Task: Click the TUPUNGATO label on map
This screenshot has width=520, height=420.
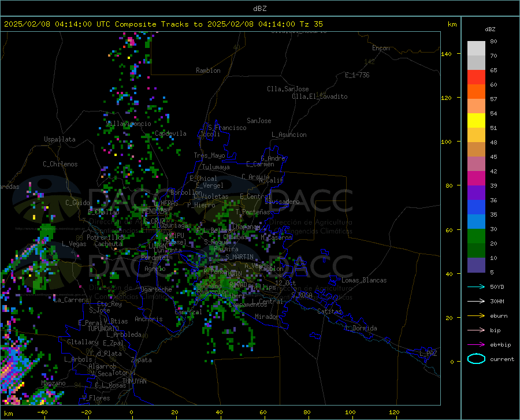Action: click(103, 329)
